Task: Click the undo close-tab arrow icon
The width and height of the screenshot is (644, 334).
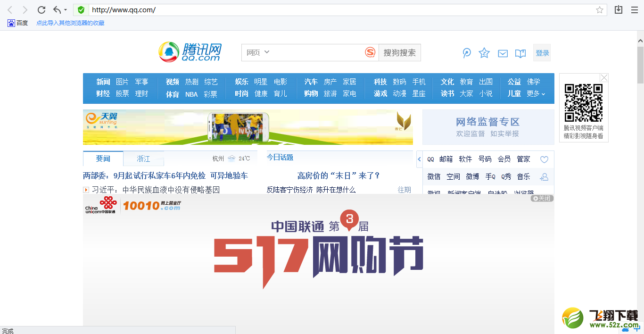Action: click(x=57, y=10)
